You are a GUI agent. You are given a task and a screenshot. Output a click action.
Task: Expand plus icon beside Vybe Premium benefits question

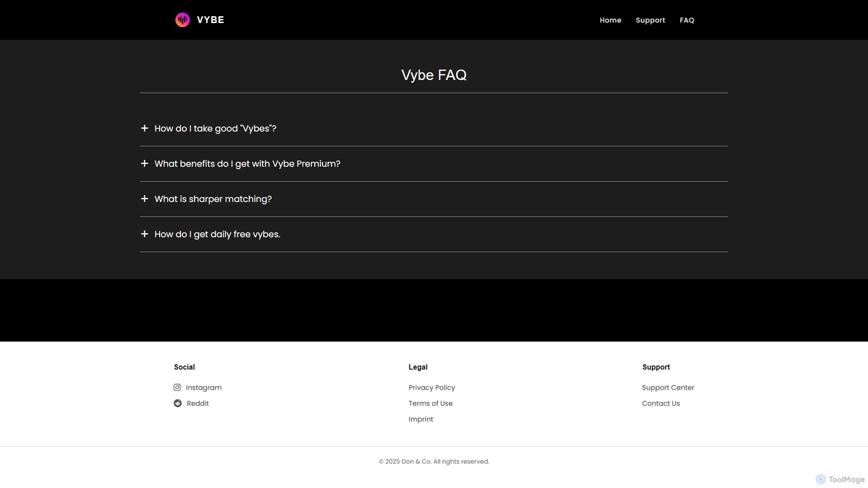click(x=144, y=163)
